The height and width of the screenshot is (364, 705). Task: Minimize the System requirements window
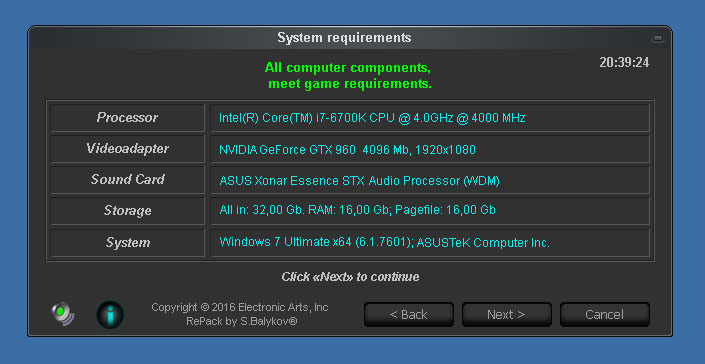point(658,39)
